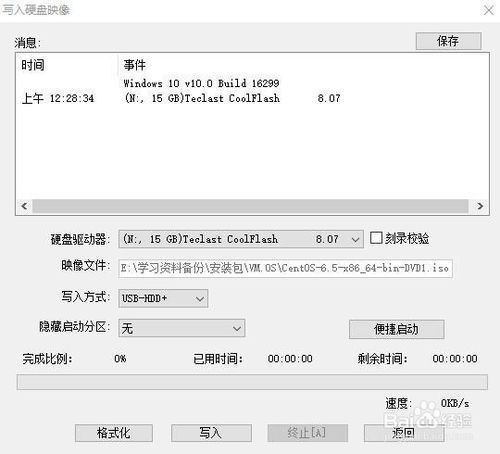Open the 硬盘驱动器 drive dropdown
The width and height of the screenshot is (500, 454).
click(x=241, y=239)
